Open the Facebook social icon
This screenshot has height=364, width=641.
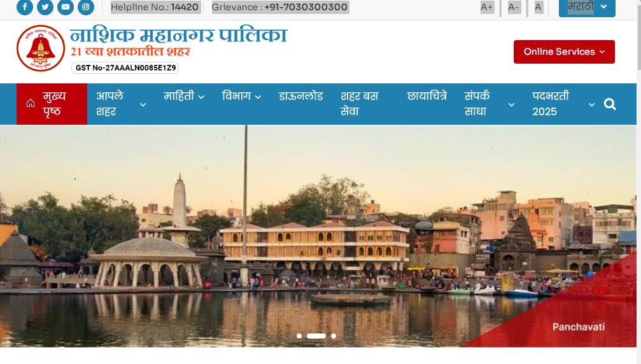(25, 7)
